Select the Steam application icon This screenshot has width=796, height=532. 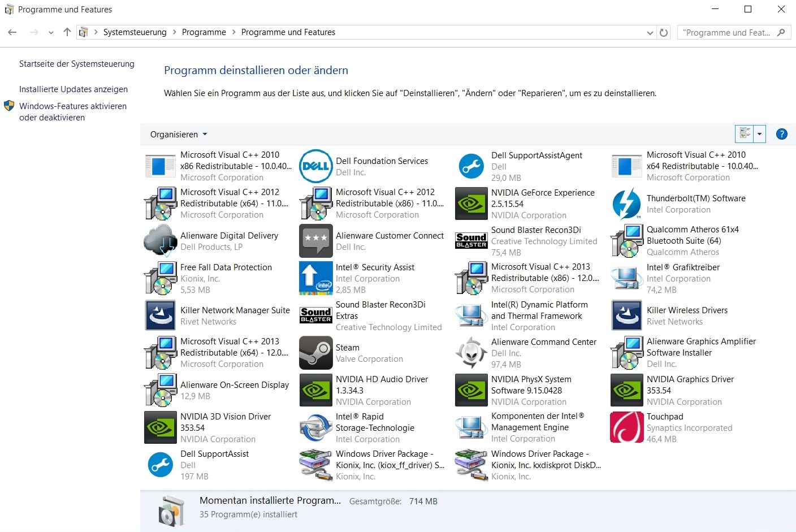315,353
